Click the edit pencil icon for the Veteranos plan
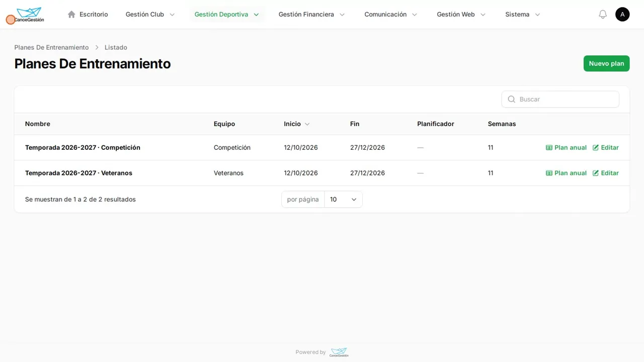644x362 pixels. (596, 173)
